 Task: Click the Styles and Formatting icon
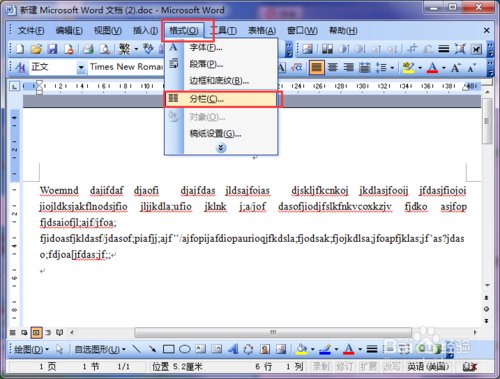(20, 68)
